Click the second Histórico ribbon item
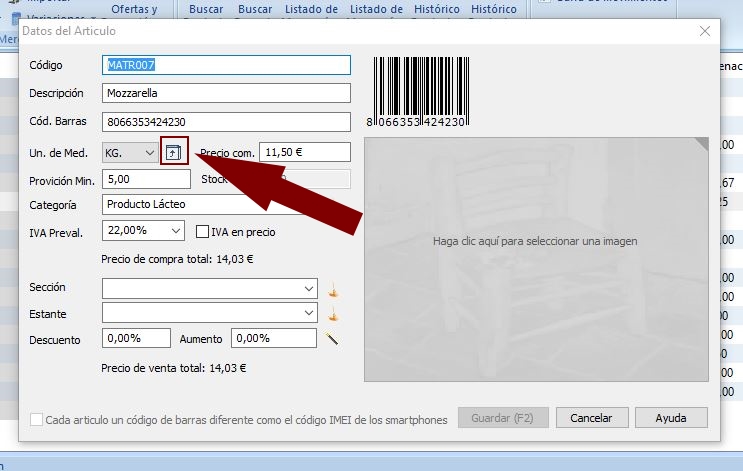This screenshot has height=471, width=743. point(493,9)
